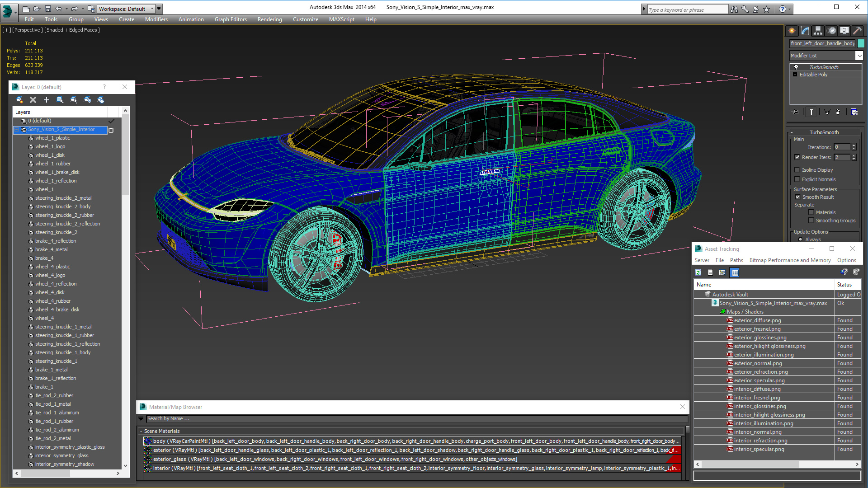The width and height of the screenshot is (868, 488).
Task: Click Shaded + Edged Faces viewport label
Action: click(72, 30)
